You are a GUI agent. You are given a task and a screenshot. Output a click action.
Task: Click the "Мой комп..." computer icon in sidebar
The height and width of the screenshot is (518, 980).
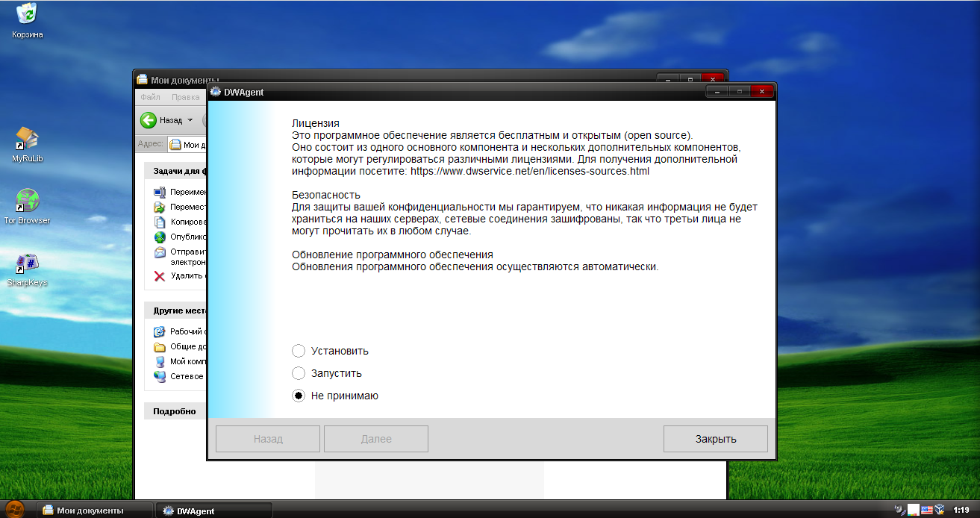click(159, 361)
